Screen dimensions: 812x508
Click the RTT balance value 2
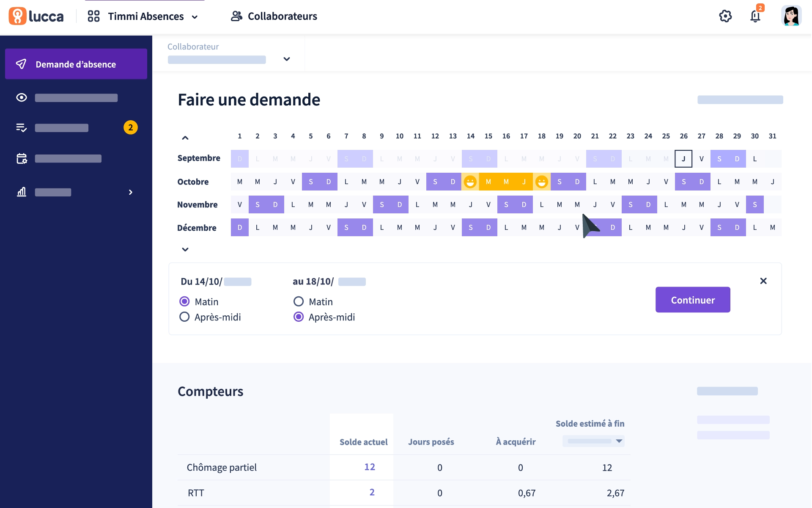coord(372,492)
